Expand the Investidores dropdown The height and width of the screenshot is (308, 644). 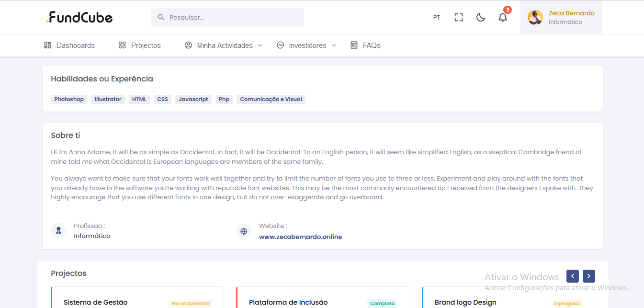[x=307, y=46]
